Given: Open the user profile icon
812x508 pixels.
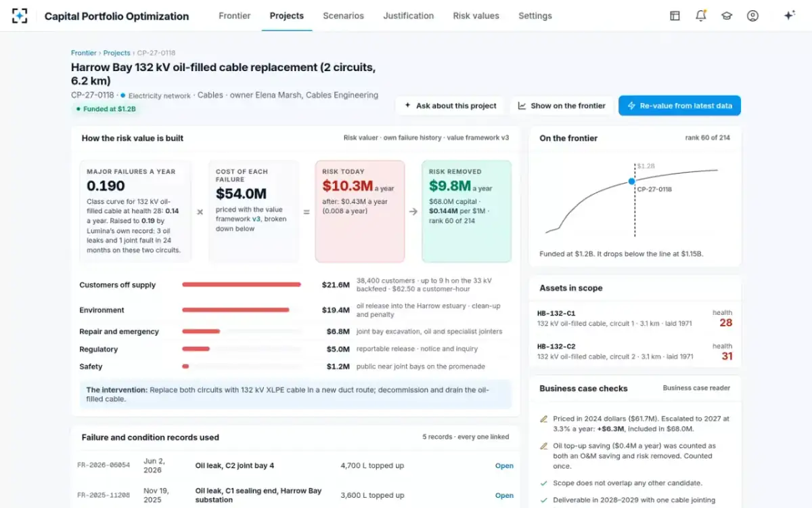Looking at the screenshot, I should [752, 16].
